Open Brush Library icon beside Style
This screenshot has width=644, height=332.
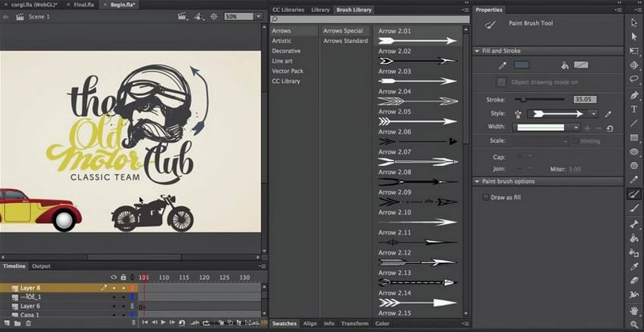[x=518, y=114]
